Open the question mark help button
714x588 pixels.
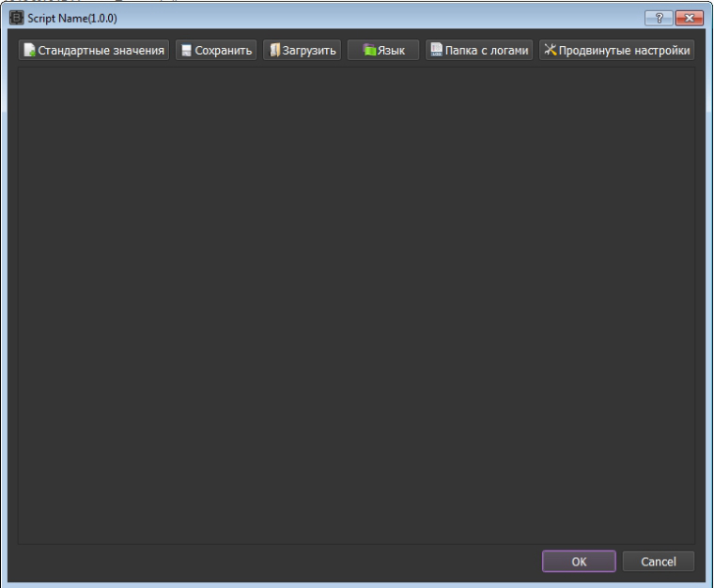click(x=658, y=19)
